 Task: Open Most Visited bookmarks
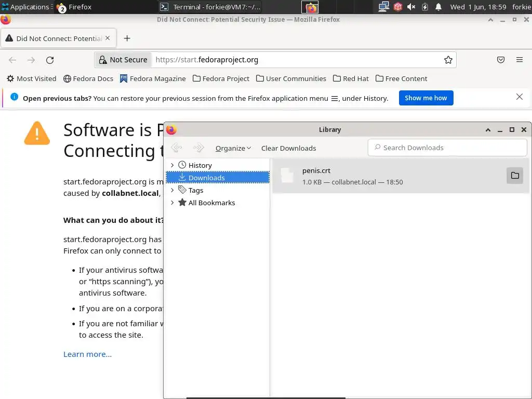pos(32,79)
